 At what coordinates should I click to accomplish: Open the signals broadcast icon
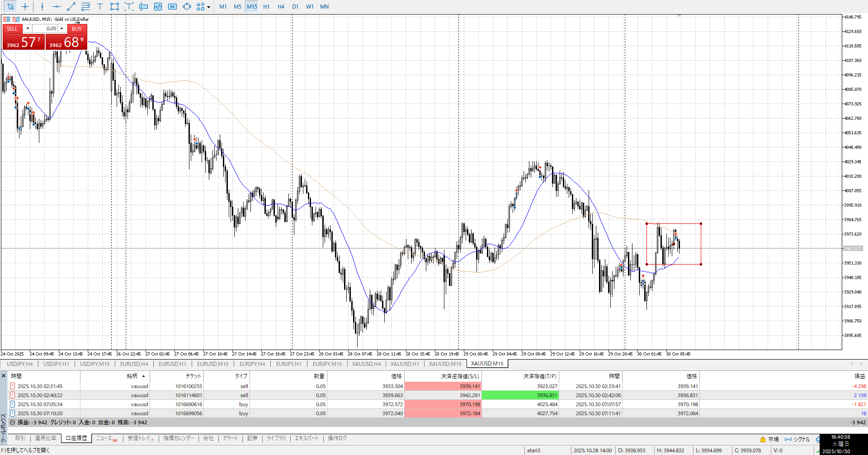tap(788, 439)
